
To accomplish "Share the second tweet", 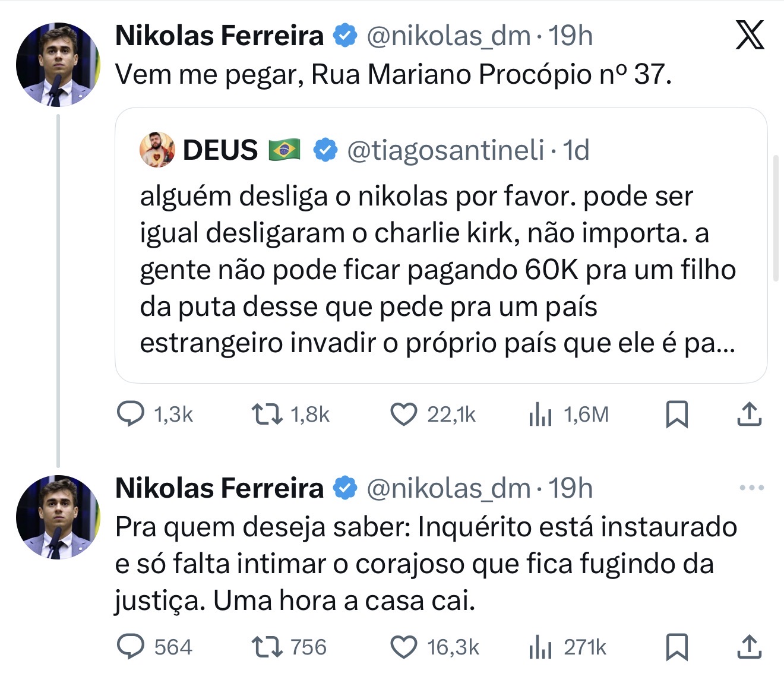I will 750,647.
